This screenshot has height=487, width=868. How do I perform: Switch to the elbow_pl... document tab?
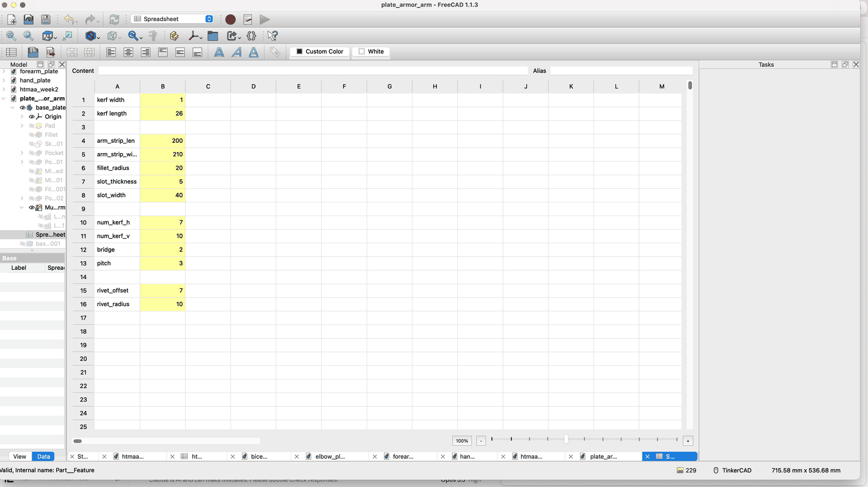(330, 457)
